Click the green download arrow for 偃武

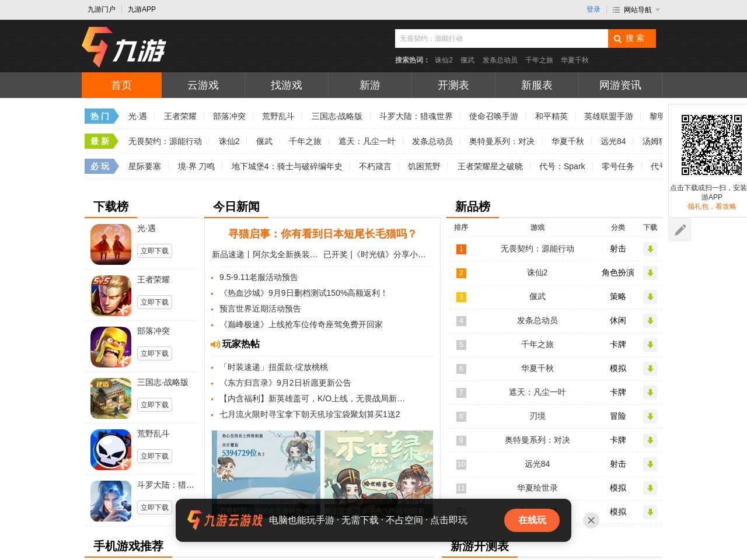click(650, 297)
